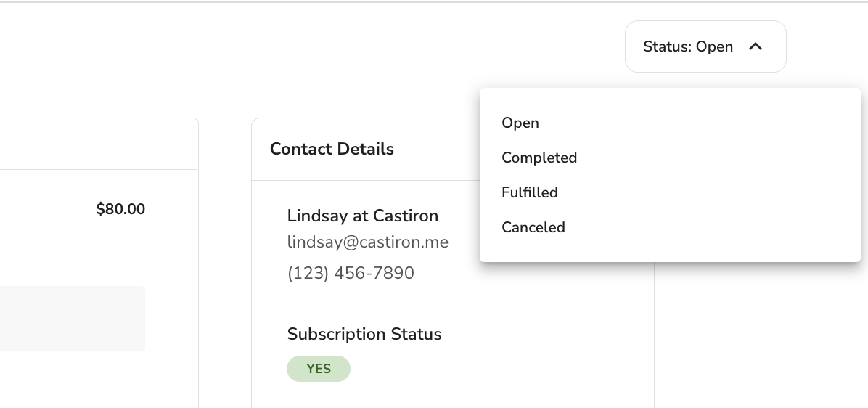
Task: Click the gray note box under the price
Action: pyautogui.click(x=72, y=318)
